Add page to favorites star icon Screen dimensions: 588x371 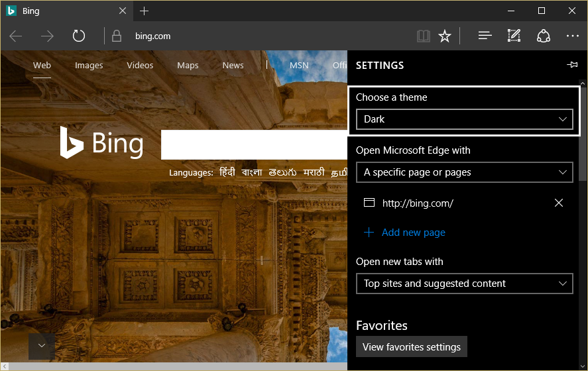(x=445, y=36)
